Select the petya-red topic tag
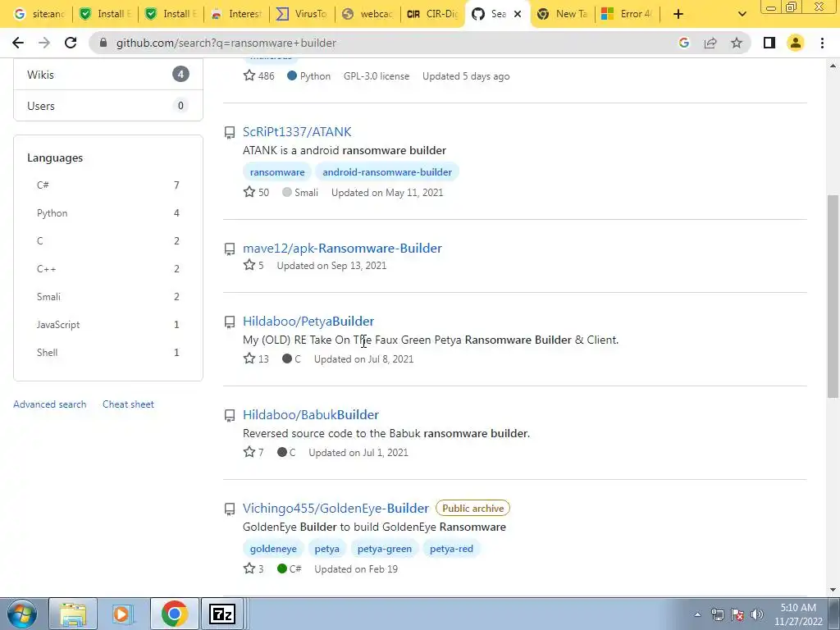Screen dimensions: 840x630 tap(452, 549)
